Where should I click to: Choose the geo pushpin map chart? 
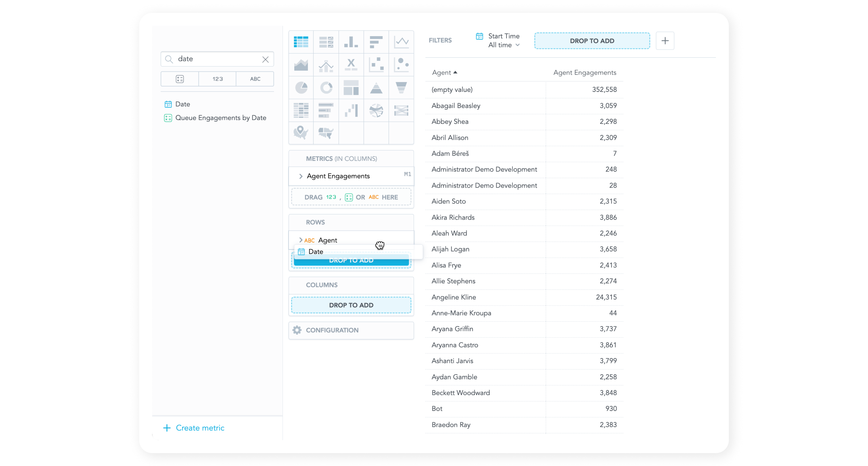click(301, 133)
